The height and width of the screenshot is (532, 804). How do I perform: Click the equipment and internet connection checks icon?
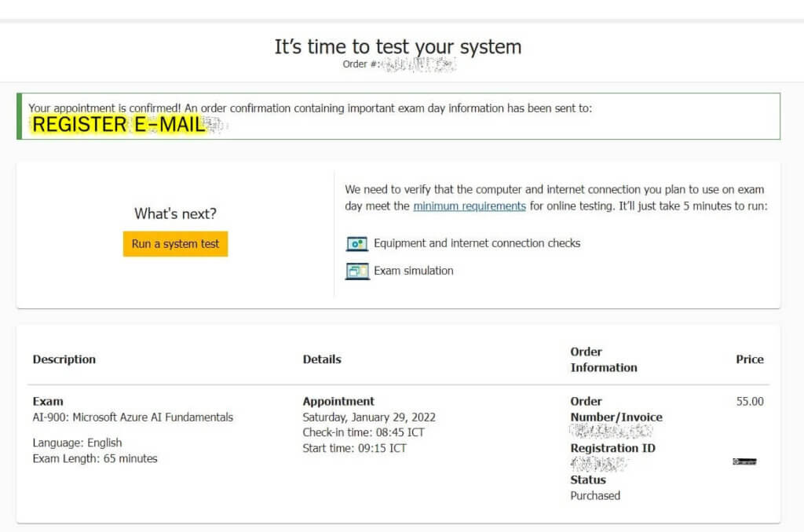tap(357, 243)
